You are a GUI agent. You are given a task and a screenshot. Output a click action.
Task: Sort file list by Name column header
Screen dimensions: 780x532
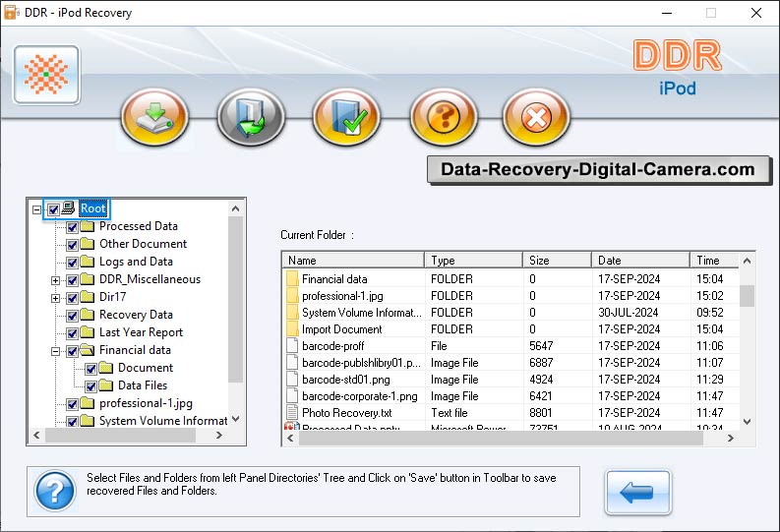pos(353,260)
